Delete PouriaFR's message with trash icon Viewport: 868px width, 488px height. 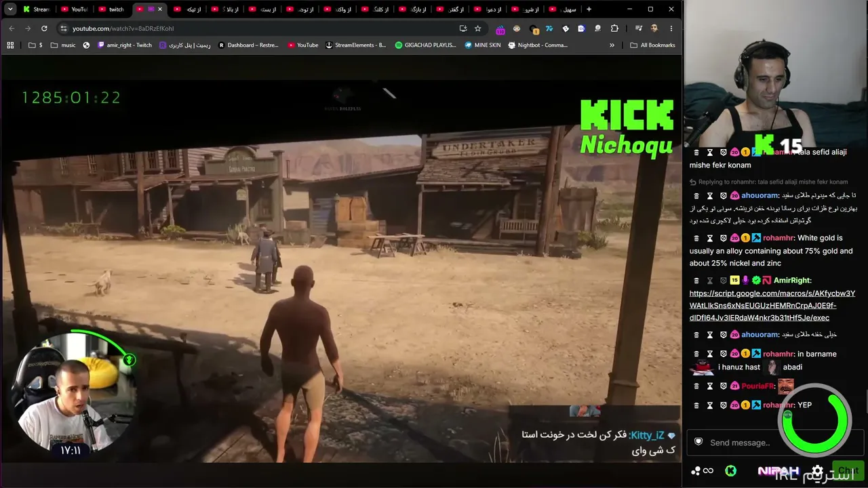pyautogui.click(x=696, y=386)
